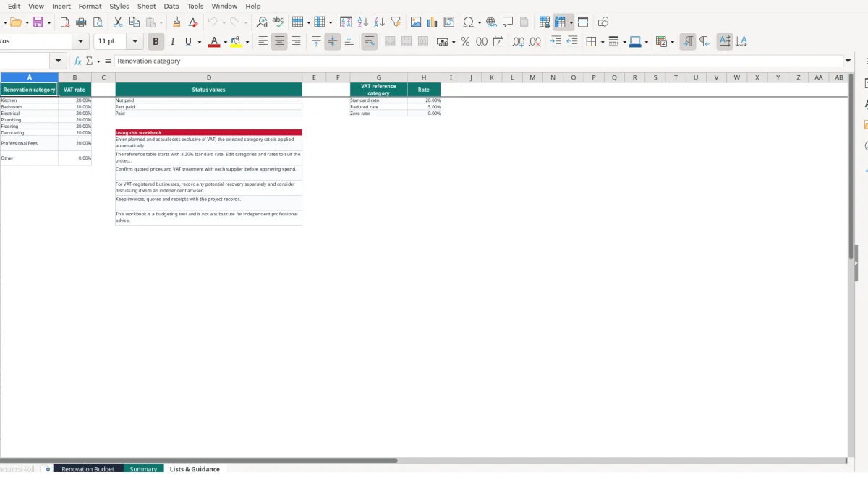Open the font size dropdown
This screenshot has width=868, height=488.
[136, 42]
